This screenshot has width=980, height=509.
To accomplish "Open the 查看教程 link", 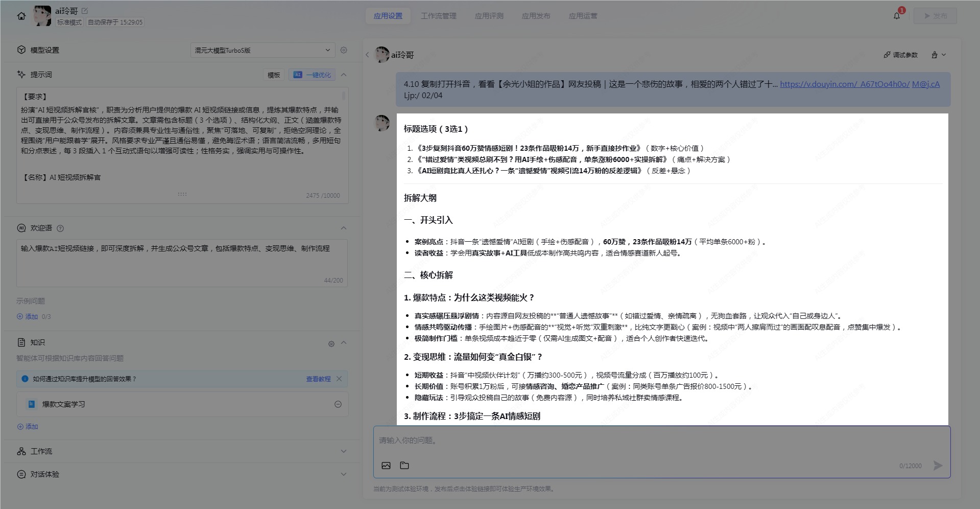I will [x=318, y=379].
